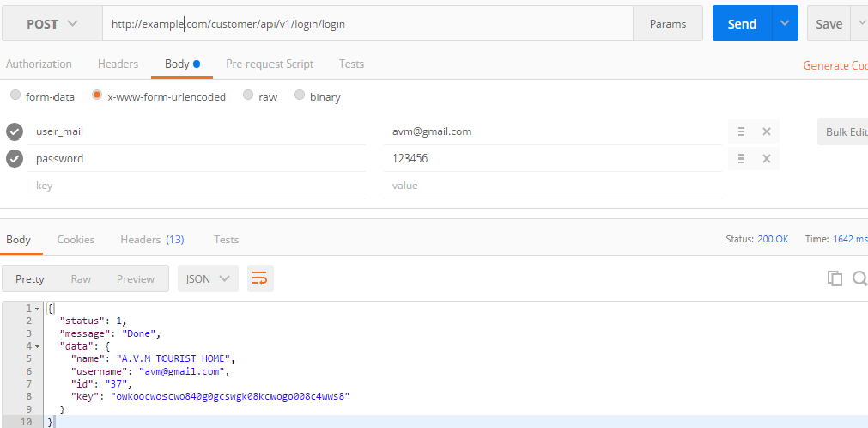Click the Params button
This screenshot has height=428, width=868.
click(667, 24)
